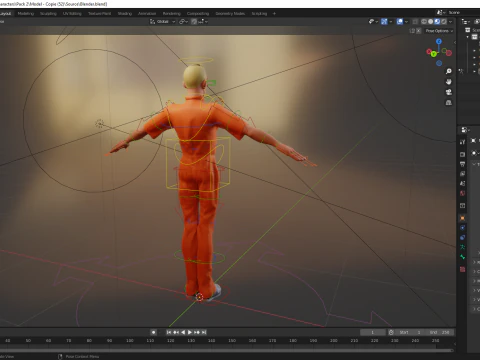Open the Rendering workspace tab

point(172,14)
